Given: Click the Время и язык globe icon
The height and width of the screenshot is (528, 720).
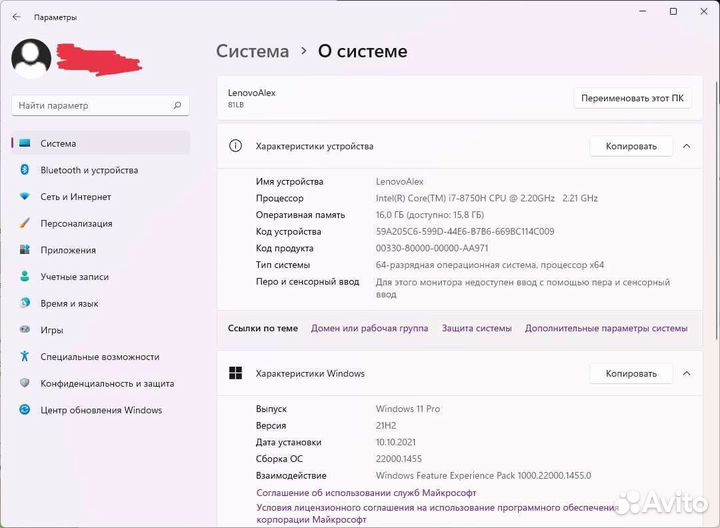Looking at the screenshot, I should point(25,303).
